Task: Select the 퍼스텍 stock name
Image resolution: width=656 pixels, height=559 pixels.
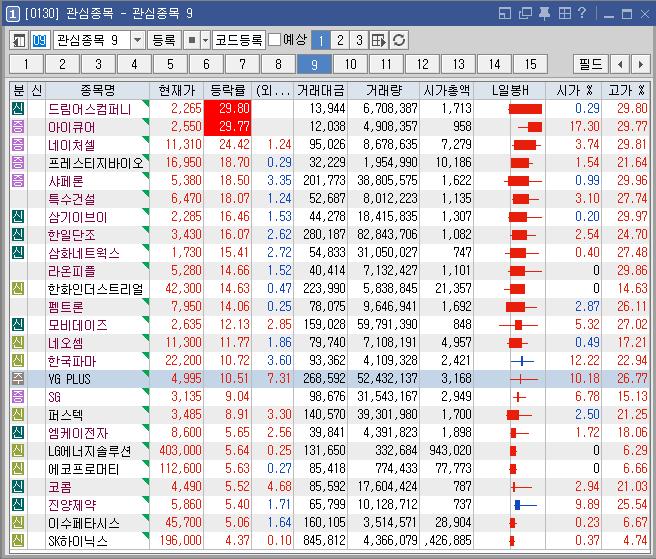Action: point(66,415)
